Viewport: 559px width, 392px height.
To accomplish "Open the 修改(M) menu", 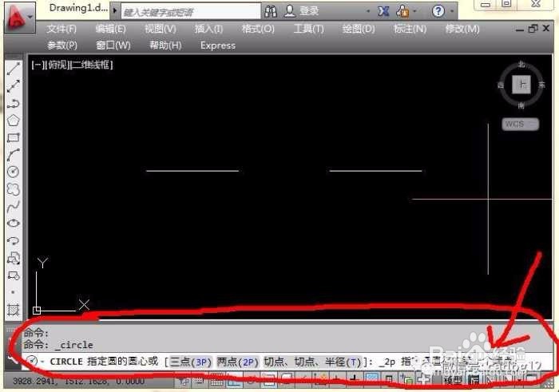I will [x=462, y=29].
